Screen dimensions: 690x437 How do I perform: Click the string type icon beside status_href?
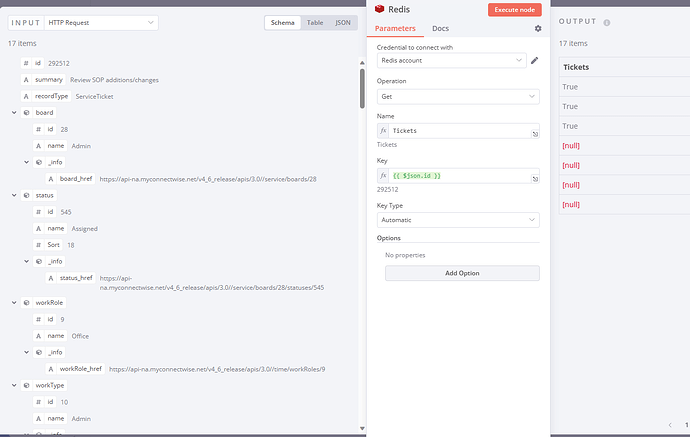[x=51, y=278]
